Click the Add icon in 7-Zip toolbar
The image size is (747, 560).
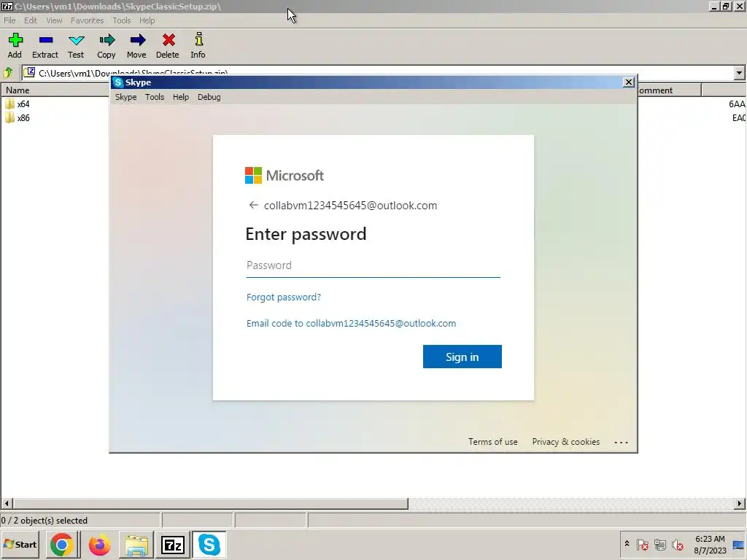pos(15,45)
